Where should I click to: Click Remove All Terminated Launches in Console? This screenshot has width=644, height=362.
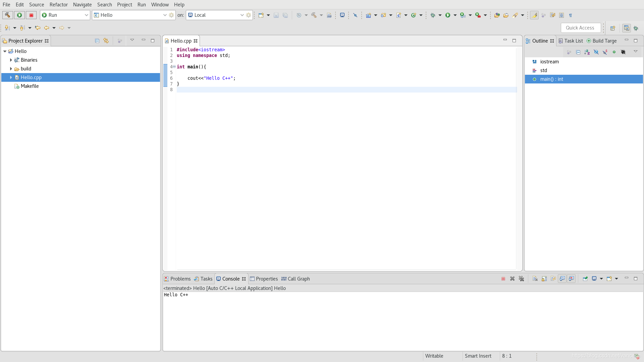(x=521, y=279)
